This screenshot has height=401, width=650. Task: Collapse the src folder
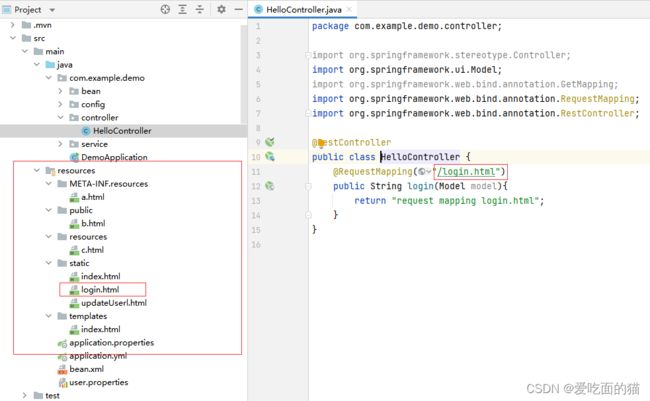[x=12, y=38]
